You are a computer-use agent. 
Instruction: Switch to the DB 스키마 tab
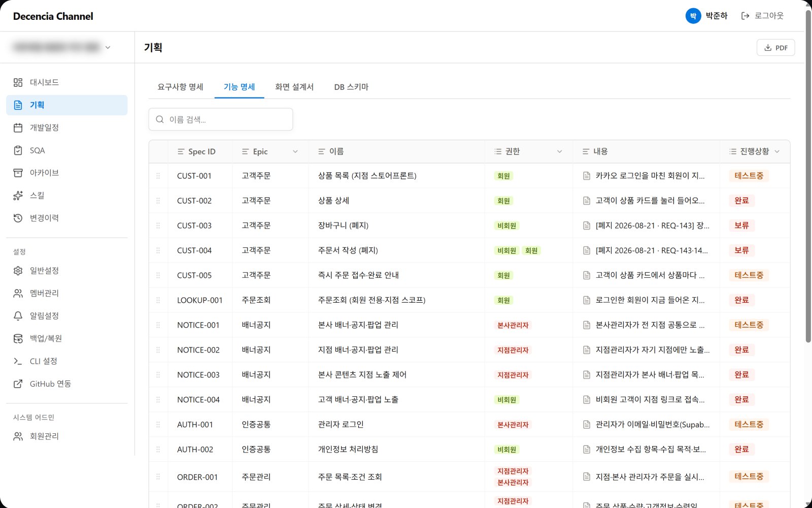(x=351, y=87)
